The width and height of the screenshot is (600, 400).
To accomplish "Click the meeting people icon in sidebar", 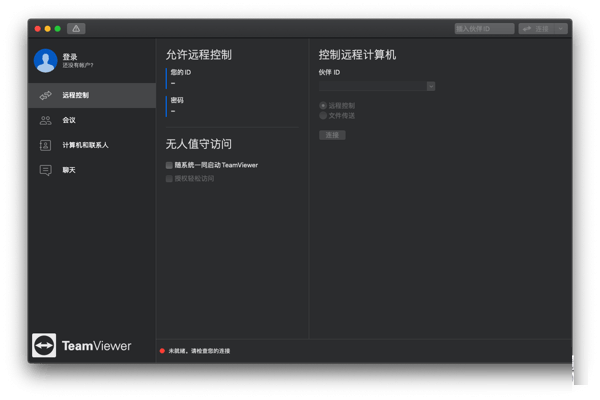I will click(x=46, y=120).
